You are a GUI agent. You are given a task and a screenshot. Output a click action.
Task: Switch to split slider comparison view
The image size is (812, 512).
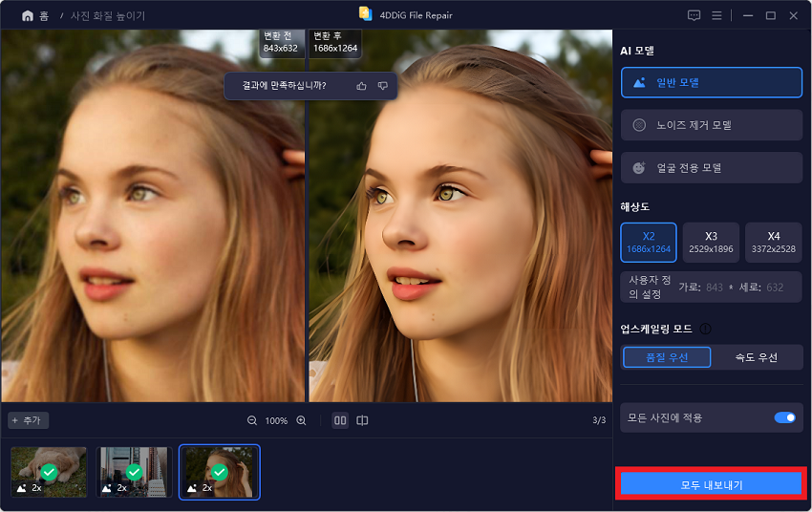[x=362, y=420]
